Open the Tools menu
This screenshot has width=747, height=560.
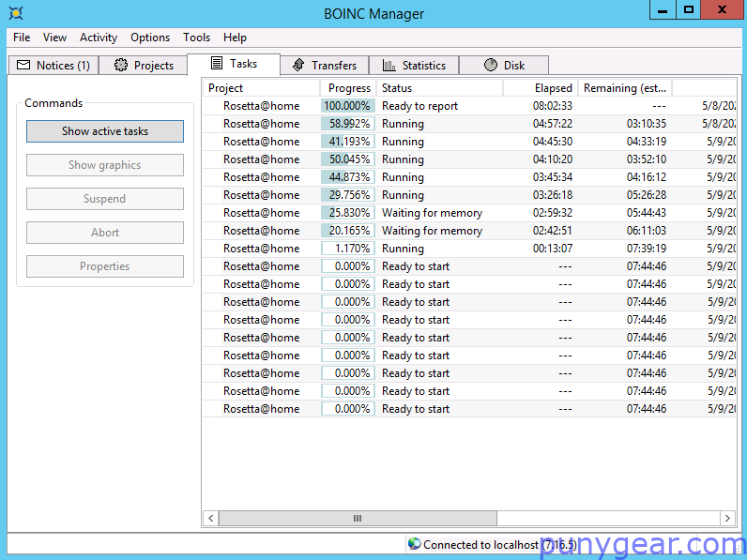197,38
